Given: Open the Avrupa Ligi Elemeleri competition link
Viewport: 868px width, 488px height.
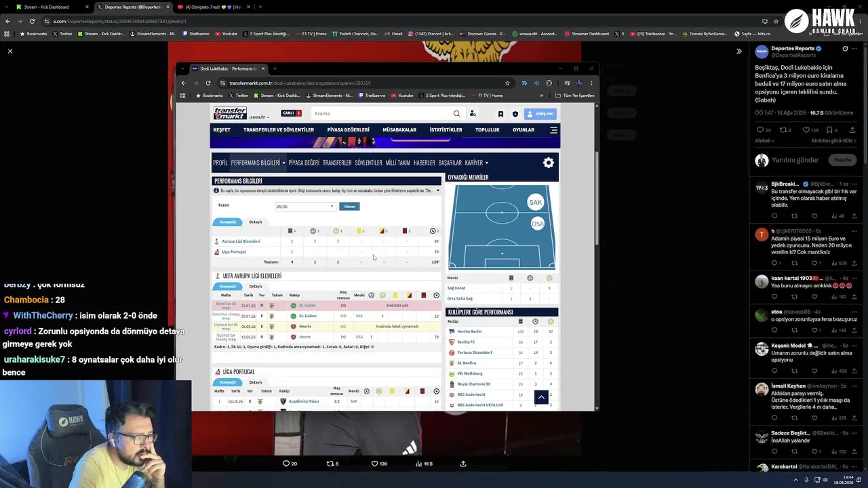Looking at the screenshot, I should (241, 241).
